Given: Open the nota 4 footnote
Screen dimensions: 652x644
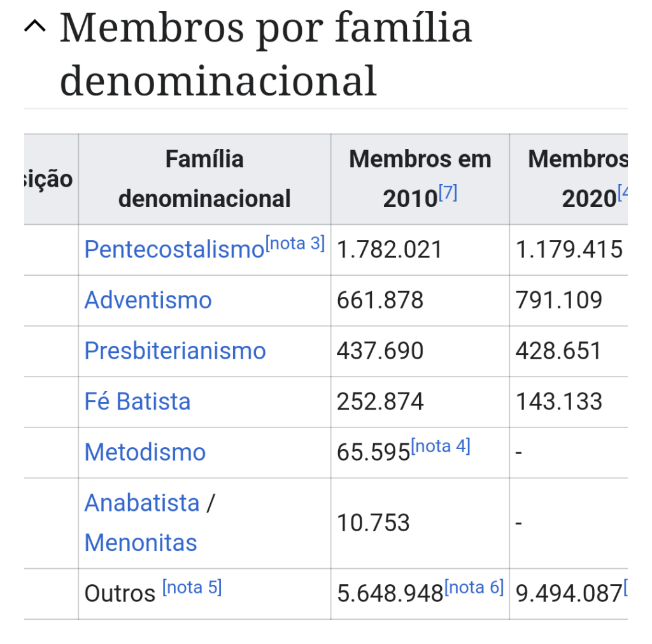Looking at the screenshot, I should (441, 447).
